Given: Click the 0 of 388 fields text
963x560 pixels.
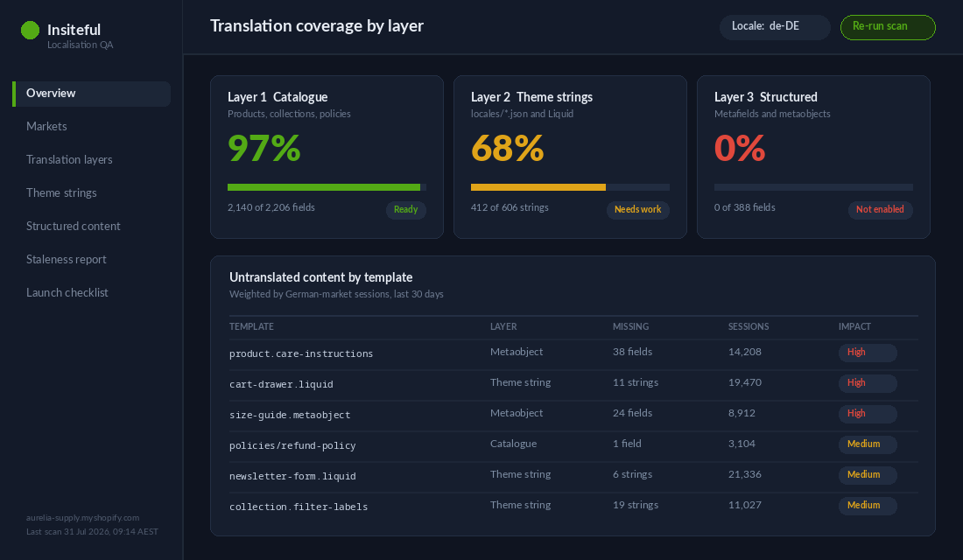Looking at the screenshot, I should 744,207.
